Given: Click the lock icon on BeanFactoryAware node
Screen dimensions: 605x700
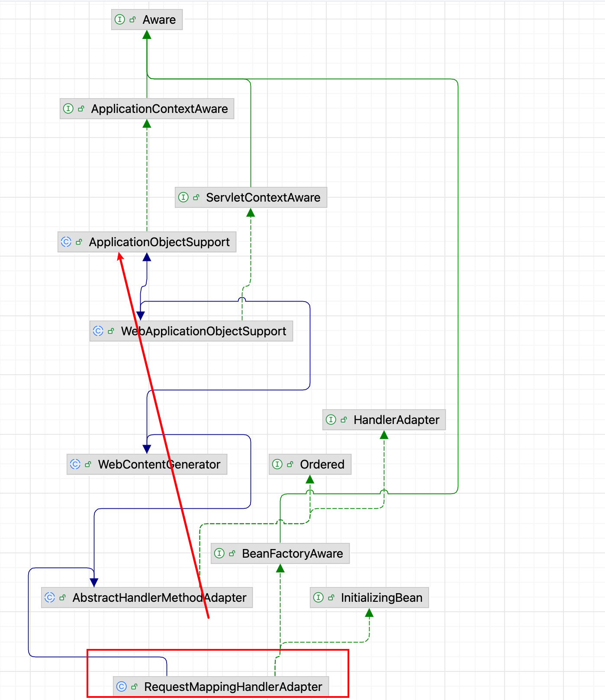Looking at the screenshot, I should (232, 553).
